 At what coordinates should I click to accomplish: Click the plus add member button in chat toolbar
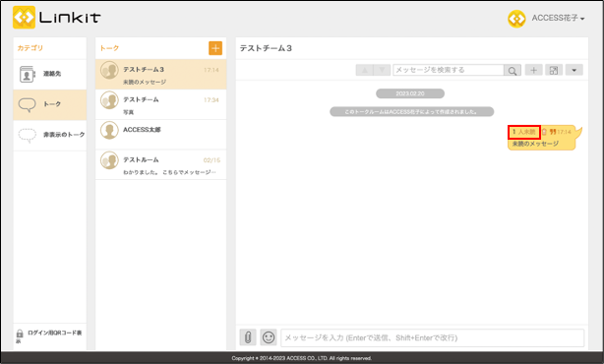tap(533, 70)
